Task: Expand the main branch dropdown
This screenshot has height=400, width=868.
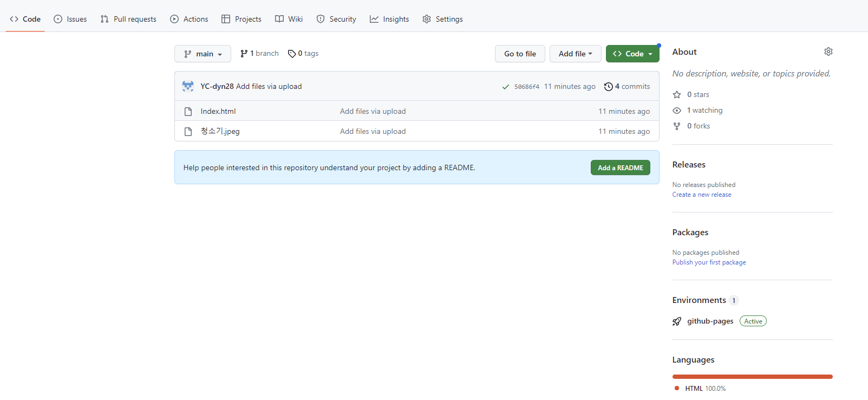Action: pos(203,54)
